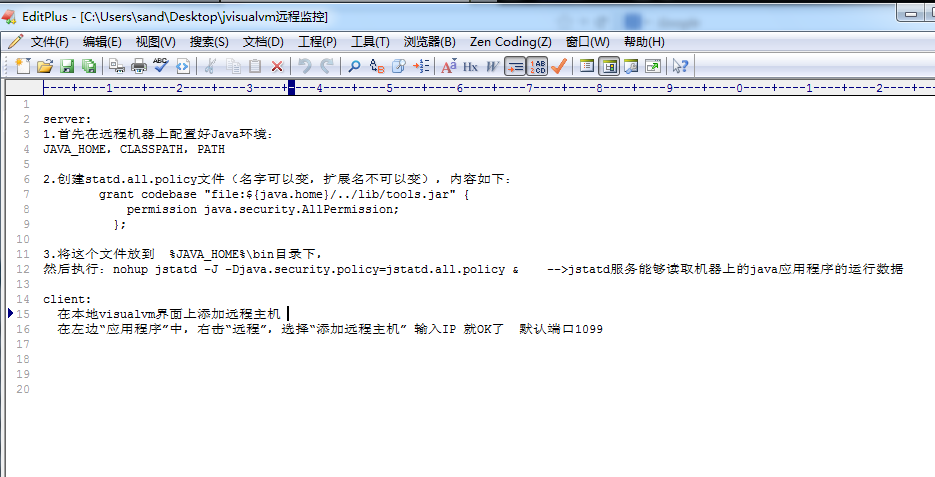Open the 编辑(E) menu

(x=102, y=42)
